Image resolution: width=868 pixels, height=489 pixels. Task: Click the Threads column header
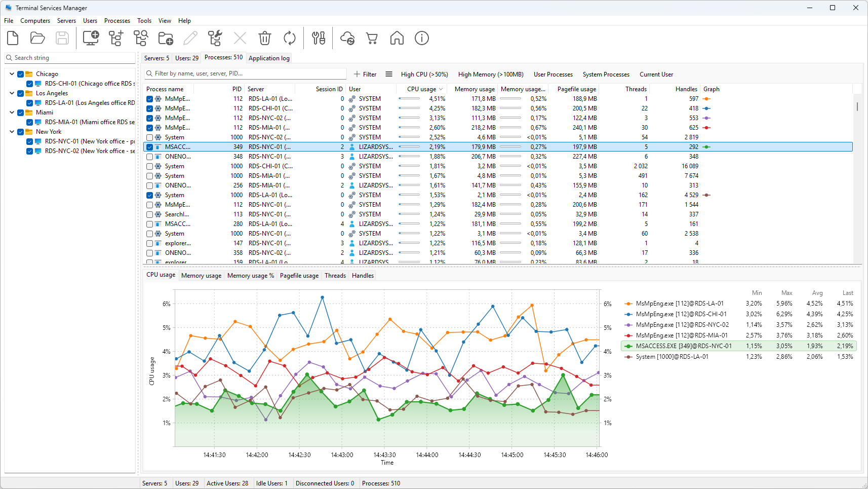pos(624,89)
